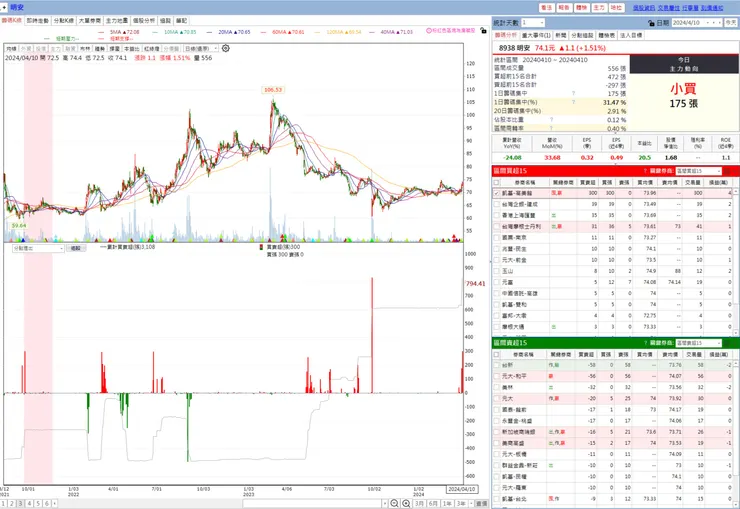Click the lock icon above the price chart
Image resolution: width=740 pixels, height=509 pixels.
(x=483, y=30)
